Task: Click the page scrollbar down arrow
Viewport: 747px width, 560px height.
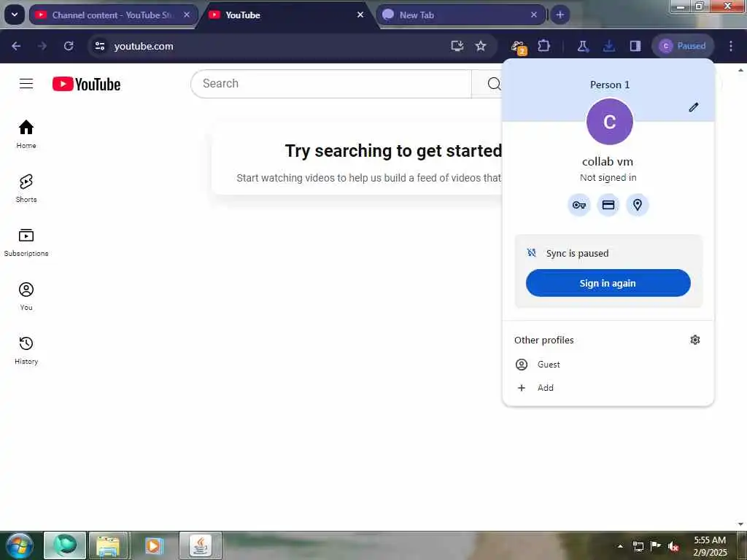Action: tap(741, 524)
